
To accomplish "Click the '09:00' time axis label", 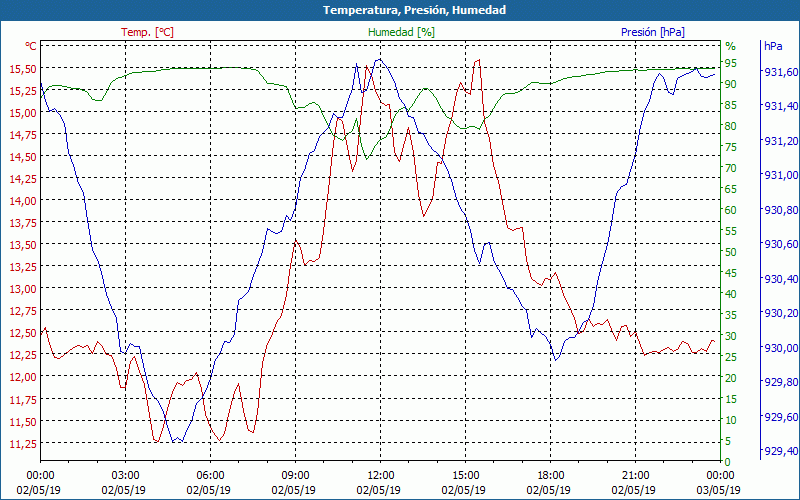I will click(295, 476).
